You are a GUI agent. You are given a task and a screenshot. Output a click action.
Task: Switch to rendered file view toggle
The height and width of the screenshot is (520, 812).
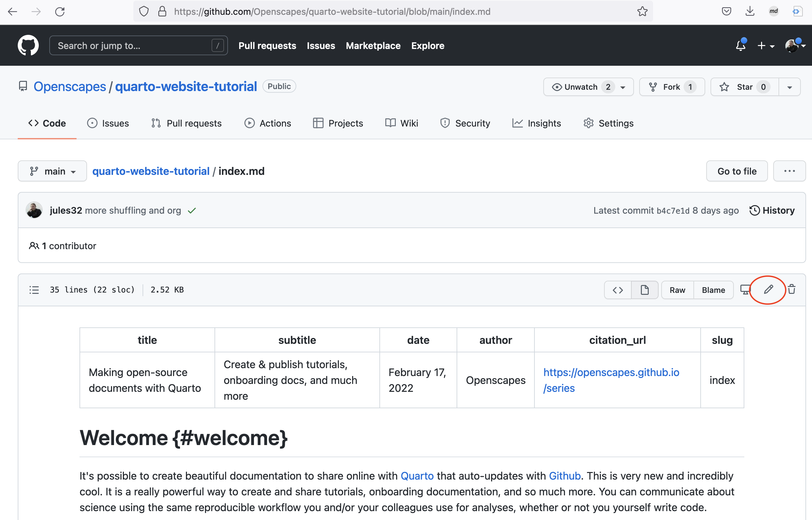pos(644,290)
